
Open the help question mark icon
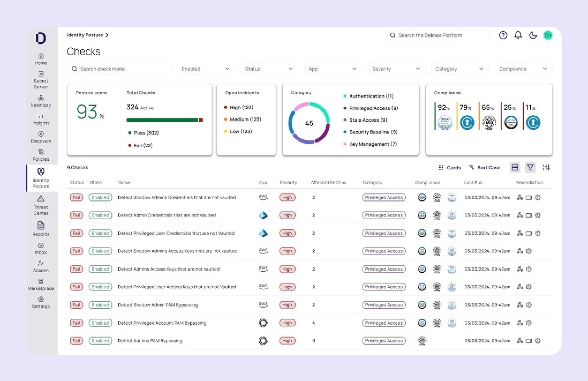tap(503, 35)
